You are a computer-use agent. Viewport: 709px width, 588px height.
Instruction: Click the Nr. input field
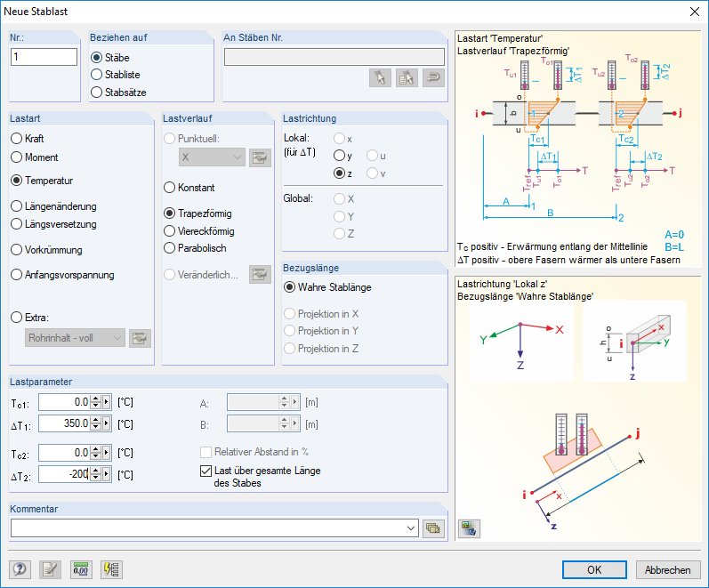click(44, 57)
